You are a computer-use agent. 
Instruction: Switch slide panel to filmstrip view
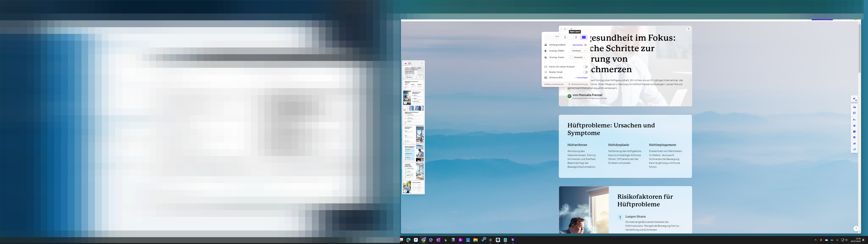coord(406,63)
